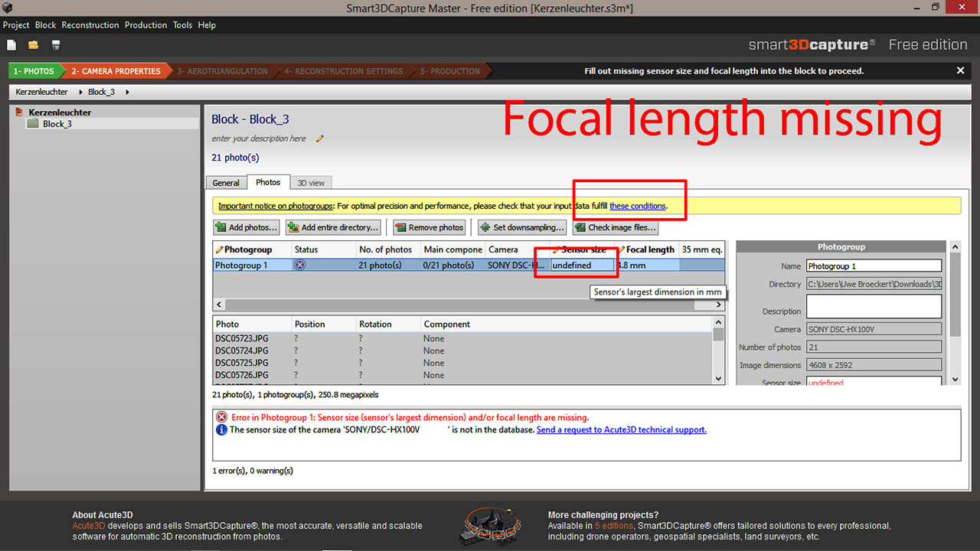Screen dimensions: 980x551
Task: Sort by the Photogroup column header
Action: coord(252,249)
